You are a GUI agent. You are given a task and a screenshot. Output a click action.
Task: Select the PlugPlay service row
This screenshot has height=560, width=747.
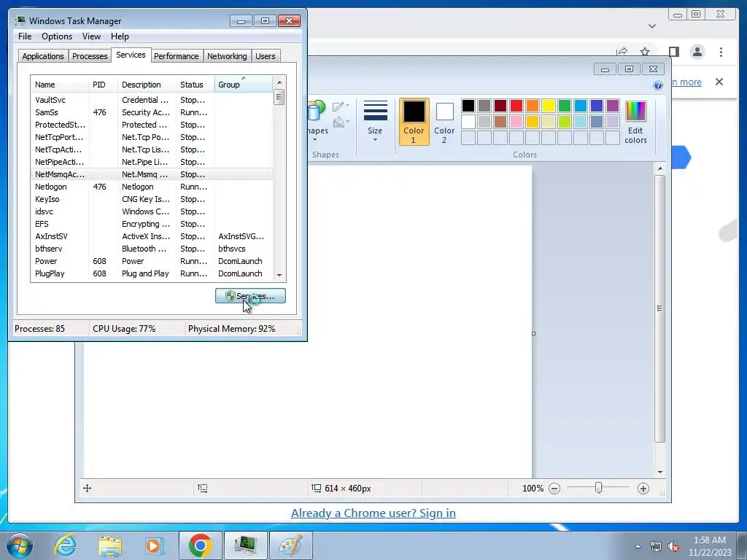click(x=152, y=273)
